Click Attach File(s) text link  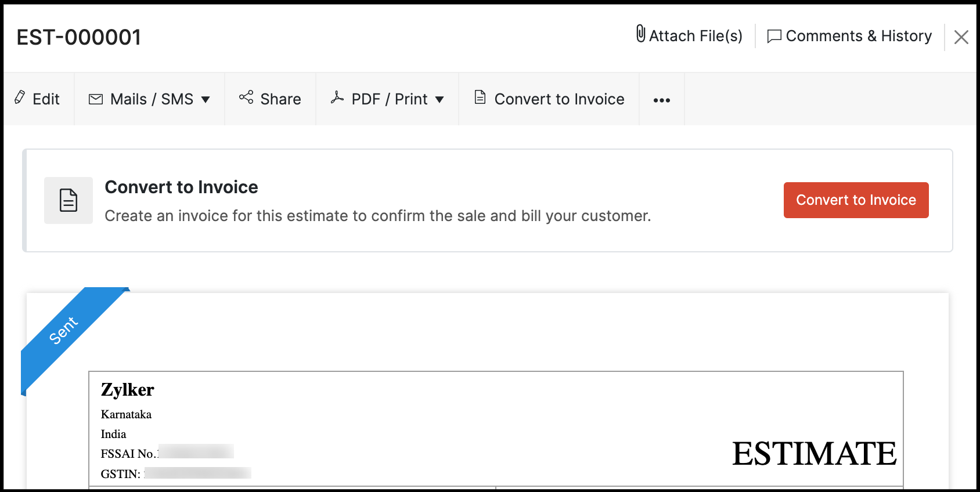point(696,36)
